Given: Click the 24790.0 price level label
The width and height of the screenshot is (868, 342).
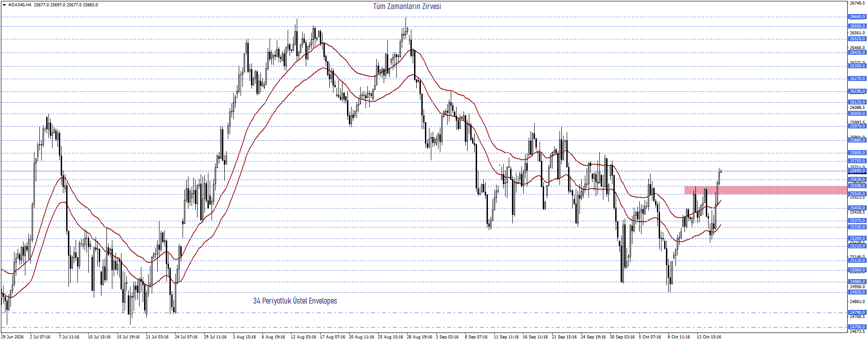Looking at the screenshot, I should (x=857, y=313).
